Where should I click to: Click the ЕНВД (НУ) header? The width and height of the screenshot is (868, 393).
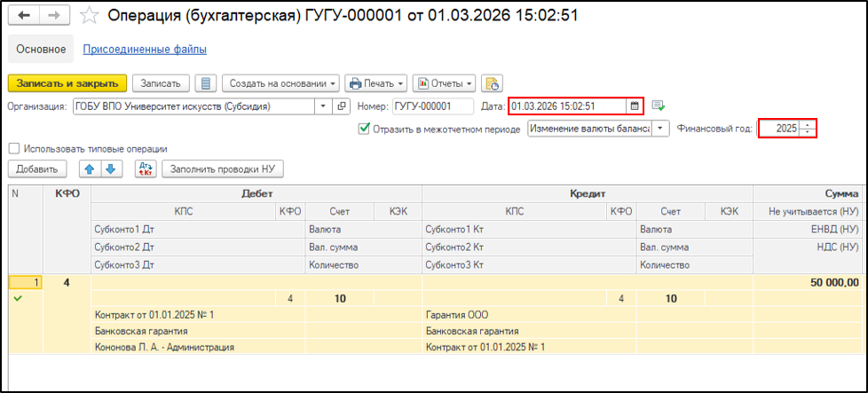tap(809, 229)
